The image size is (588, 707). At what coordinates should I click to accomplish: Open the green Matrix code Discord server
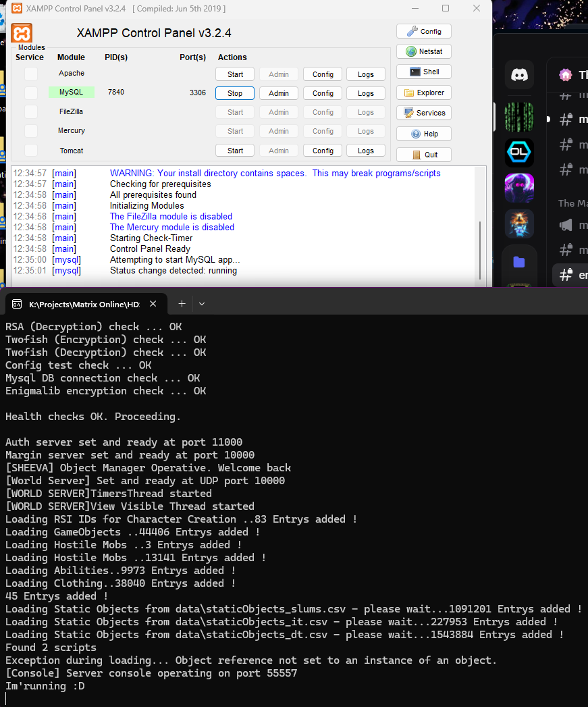click(x=519, y=117)
